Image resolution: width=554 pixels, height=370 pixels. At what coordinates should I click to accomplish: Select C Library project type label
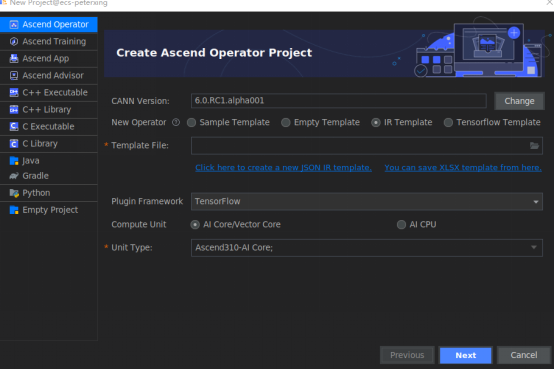(40, 143)
